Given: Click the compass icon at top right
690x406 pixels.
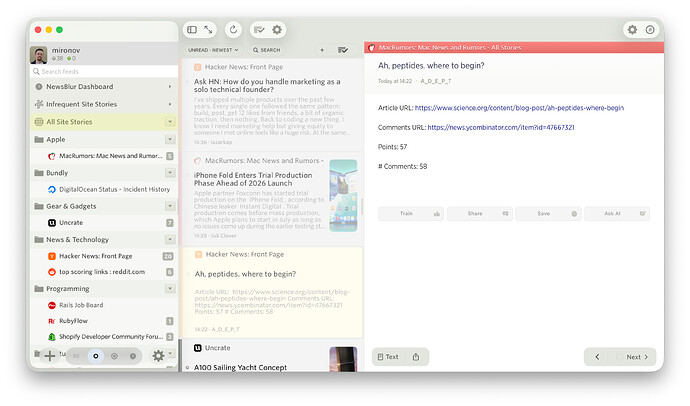Looking at the screenshot, I should (x=650, y=29).
